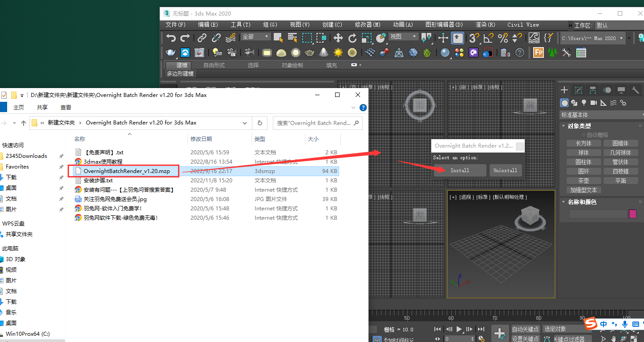Click the Redo arrow in 3ds Max toolbar
Viewport: 644px width, 342px height.
[x=185, y=38]
